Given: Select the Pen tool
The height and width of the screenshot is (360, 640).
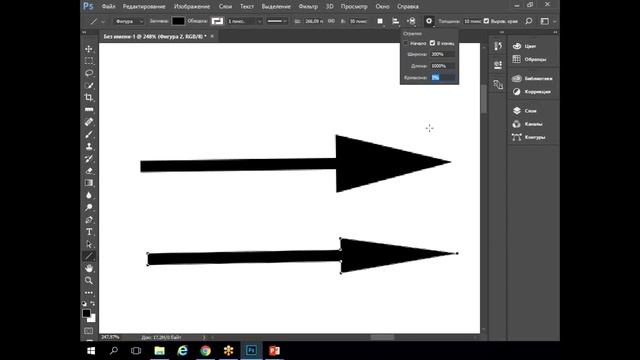Looking at the screenshot, I should pos(89,220).
